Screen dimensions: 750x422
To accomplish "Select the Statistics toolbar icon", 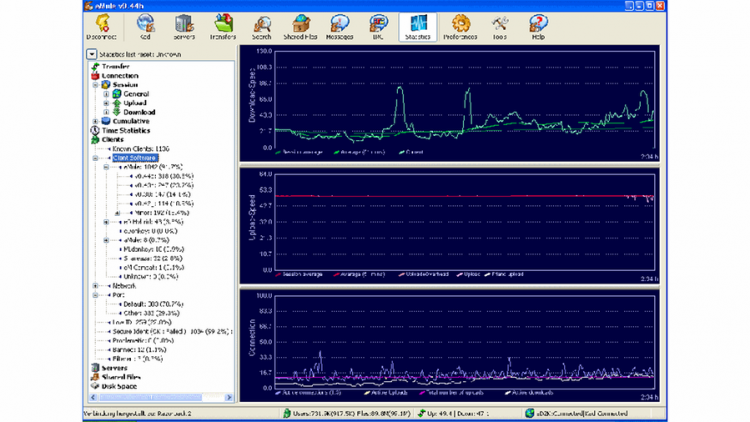I will [x=418, y=27].
